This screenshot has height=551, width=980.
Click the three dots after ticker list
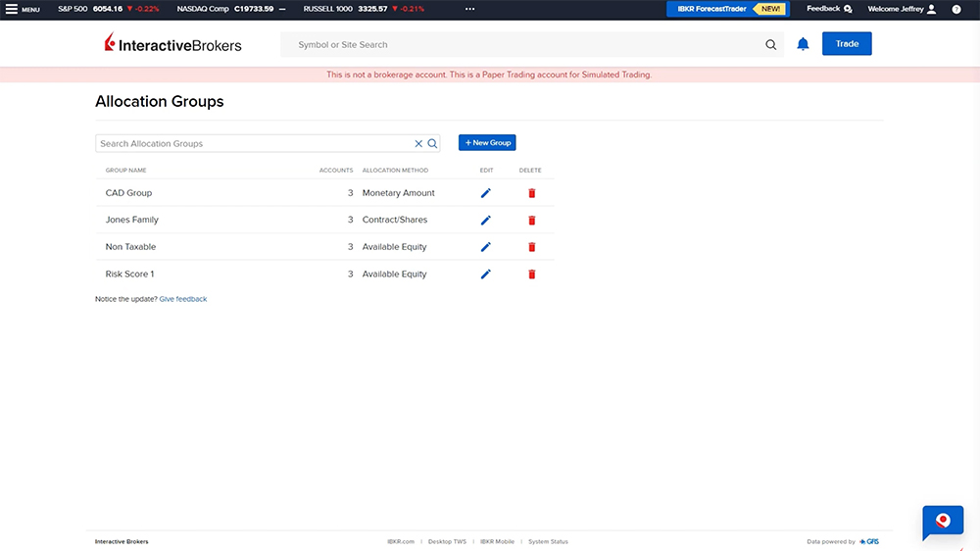[470, 9]
